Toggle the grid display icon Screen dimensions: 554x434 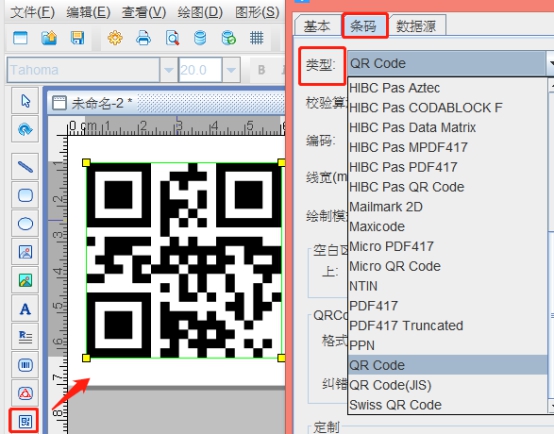tap(257, 37)
